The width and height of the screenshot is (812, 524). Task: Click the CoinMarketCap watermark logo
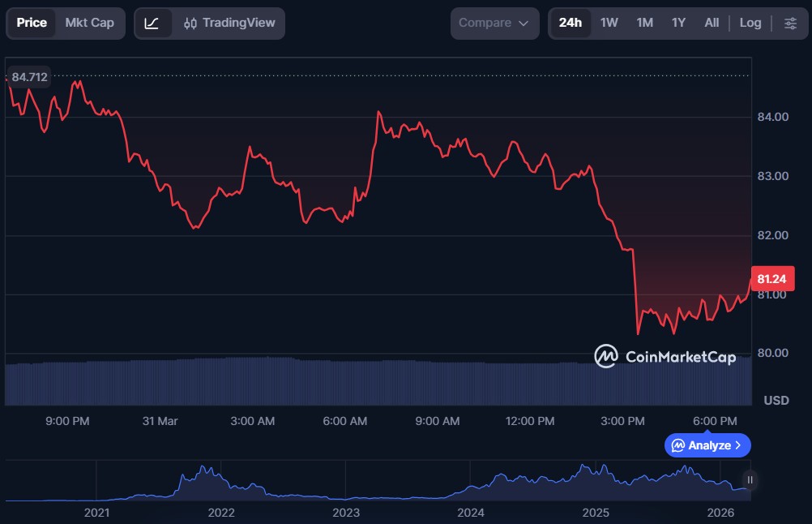tap(665, 356)
